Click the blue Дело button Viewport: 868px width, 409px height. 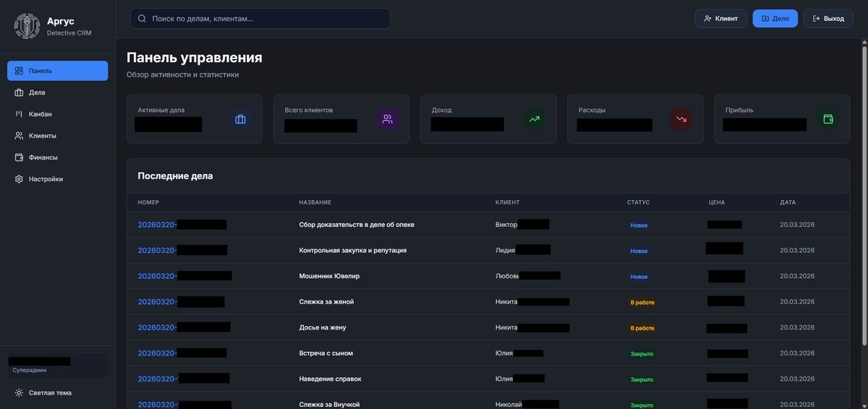[x=775, y=19]
